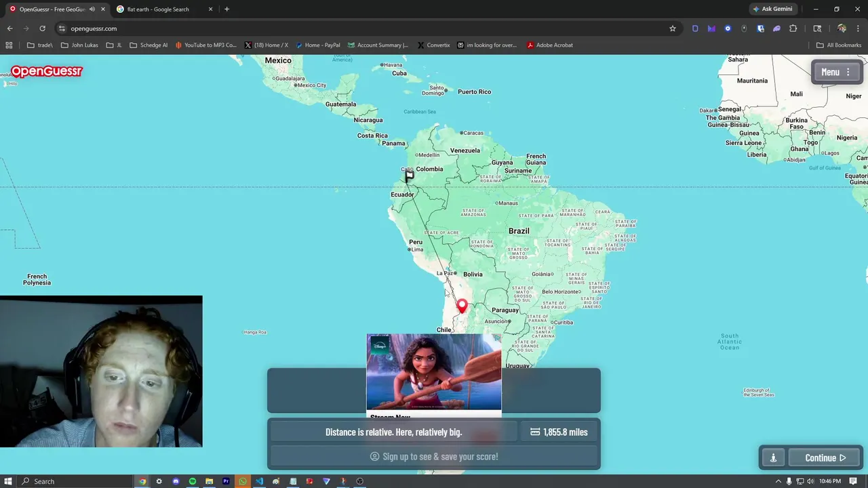Open the Account Summary bookmark

pyautogui.click(x=378, y=45)
